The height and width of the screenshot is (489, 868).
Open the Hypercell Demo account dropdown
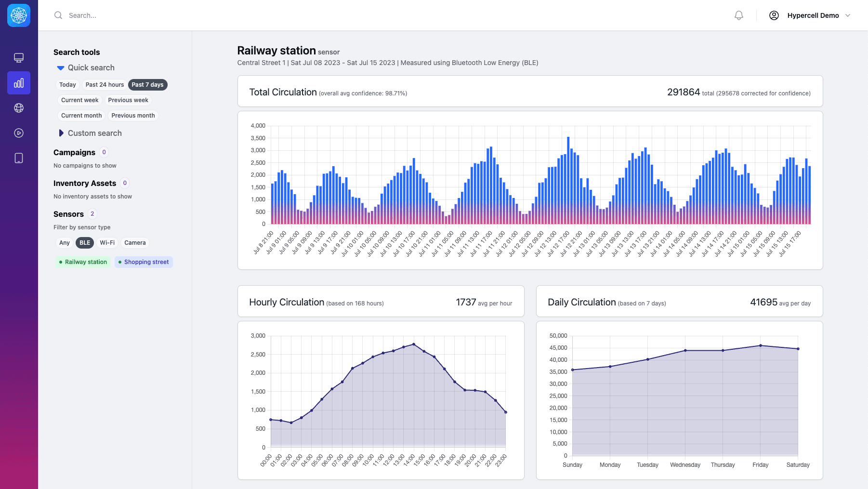819,15
